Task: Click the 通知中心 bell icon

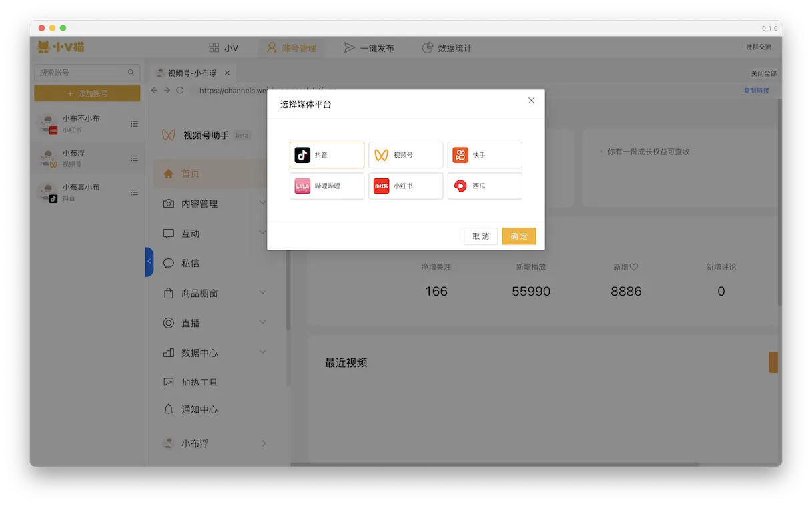Action: coord(169,409)
